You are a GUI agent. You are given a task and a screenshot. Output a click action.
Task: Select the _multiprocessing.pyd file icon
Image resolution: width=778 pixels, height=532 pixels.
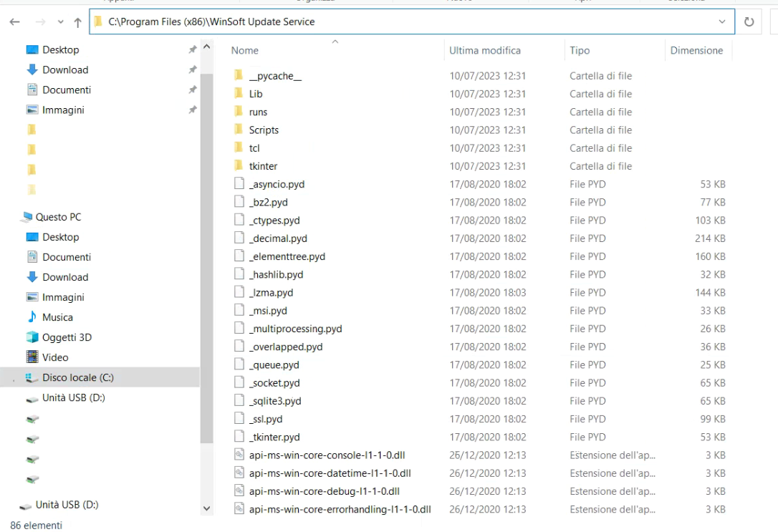point(239,328)
